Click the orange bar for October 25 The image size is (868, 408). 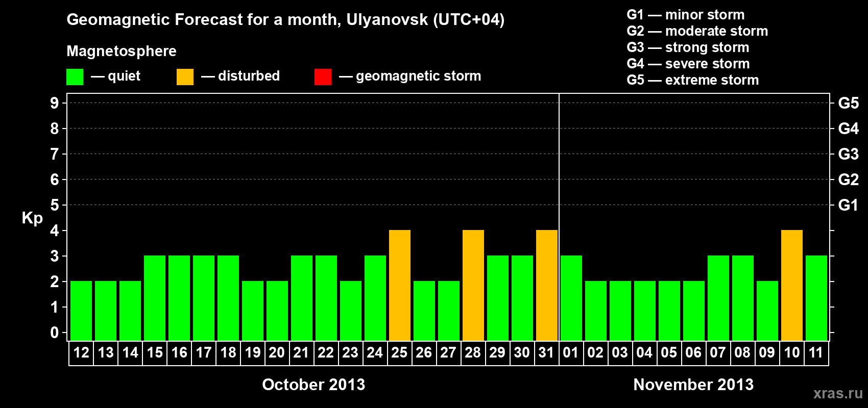pos(400,285)
